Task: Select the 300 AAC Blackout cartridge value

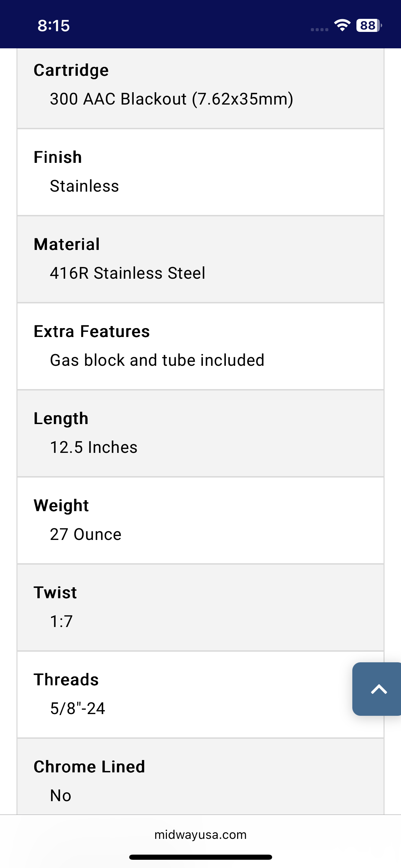Action: (171, 99)
